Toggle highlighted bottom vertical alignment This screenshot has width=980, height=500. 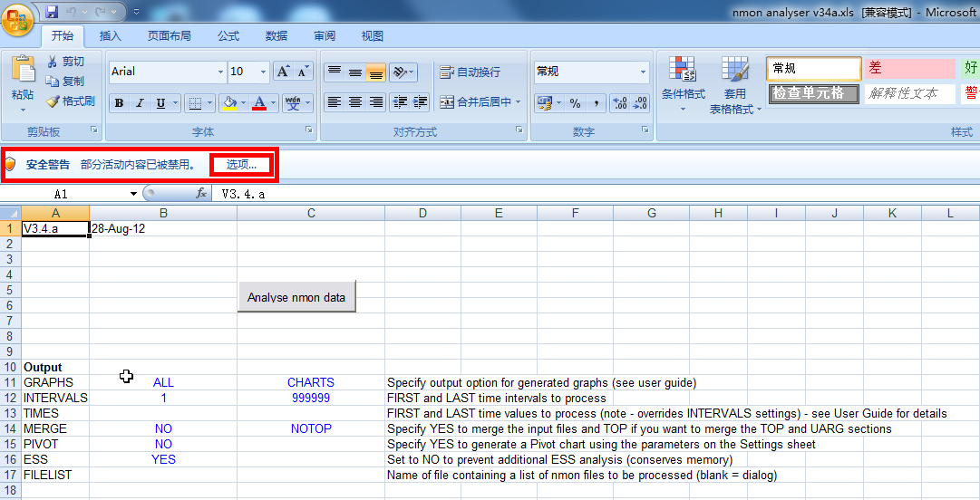(375, 72)
